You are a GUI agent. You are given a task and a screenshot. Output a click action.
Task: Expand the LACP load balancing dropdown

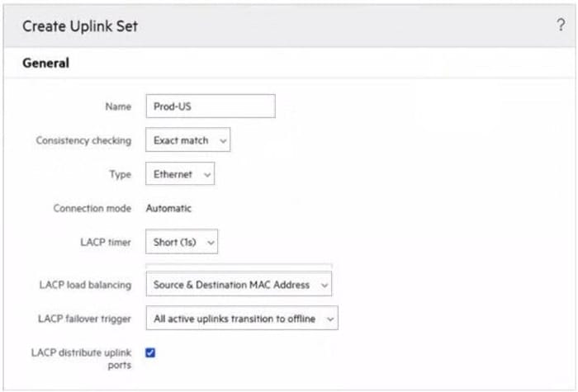click(x=239, y=285)
